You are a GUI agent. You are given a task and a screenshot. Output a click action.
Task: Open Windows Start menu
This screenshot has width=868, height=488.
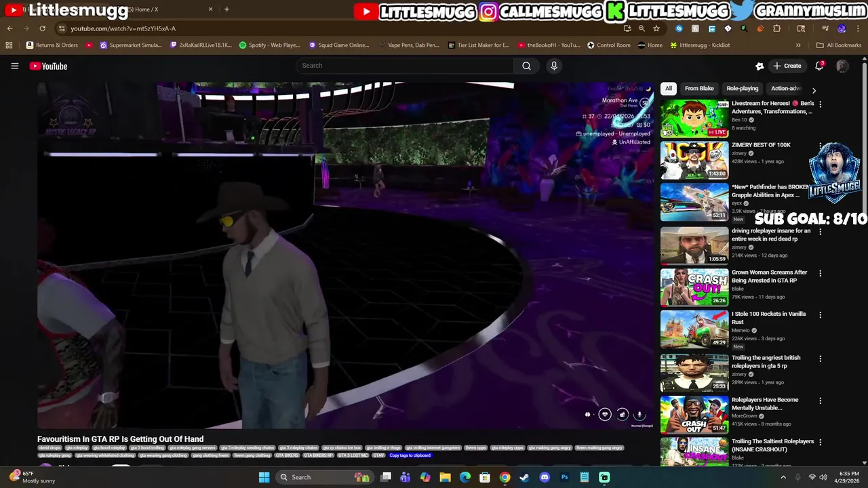(x=264, y=477)
